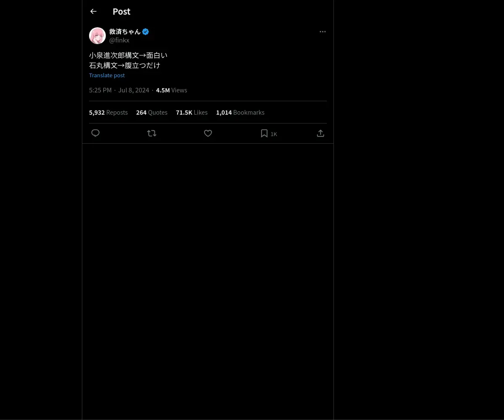Show the 5,932 Reposts list

click(x=108, y=113)
